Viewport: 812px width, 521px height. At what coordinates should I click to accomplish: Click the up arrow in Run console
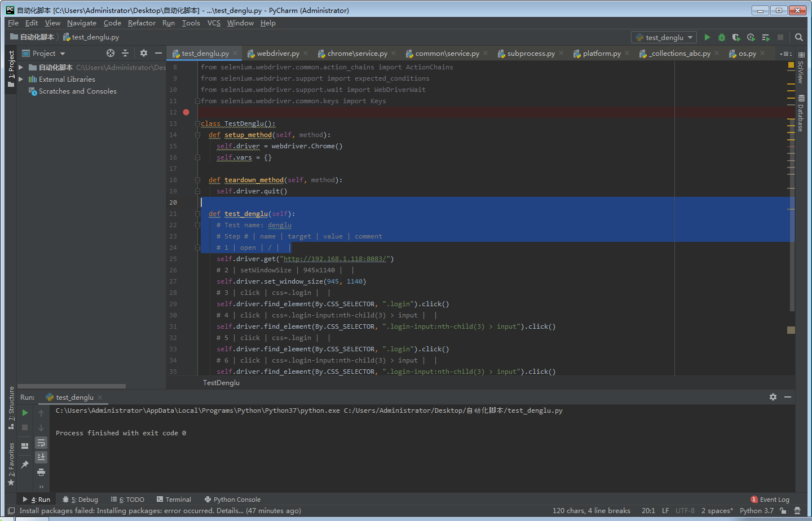41,413
